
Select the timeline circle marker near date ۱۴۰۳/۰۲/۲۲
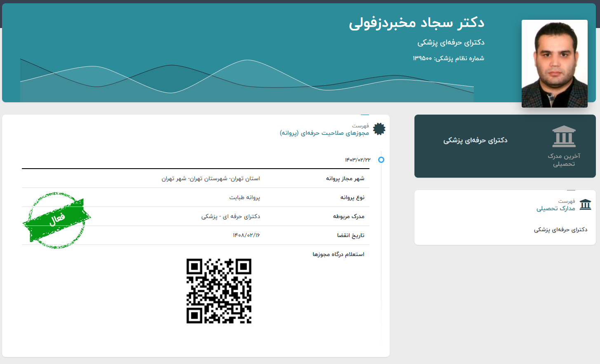[x=381, y=160]
